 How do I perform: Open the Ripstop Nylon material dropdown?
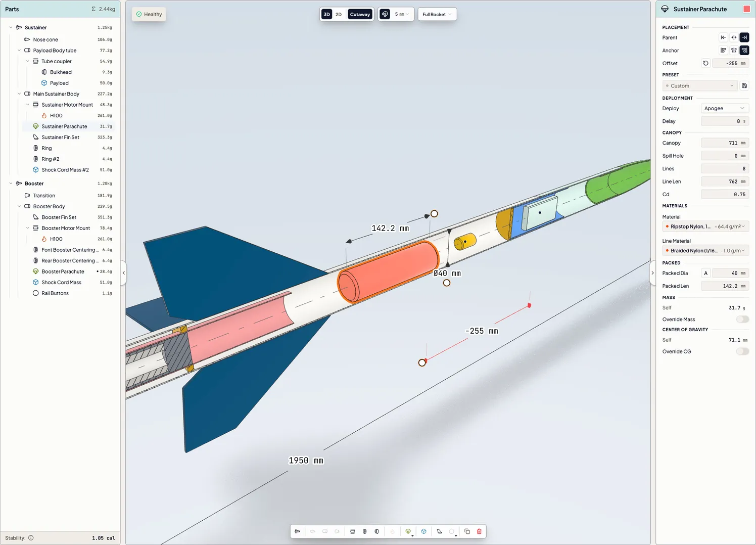click(705, 226)
